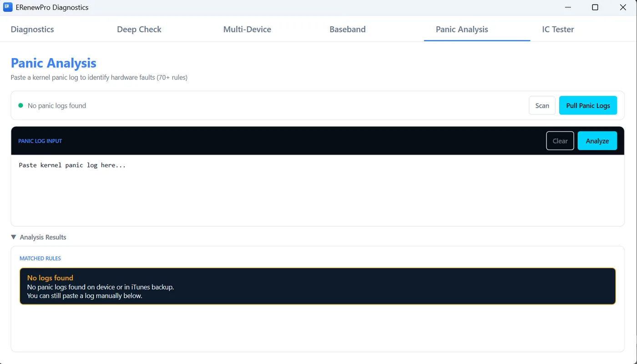This screenshot has width=637, height=364.
Task: Click the Panic Analysis page heading
Action: [54, 63]
